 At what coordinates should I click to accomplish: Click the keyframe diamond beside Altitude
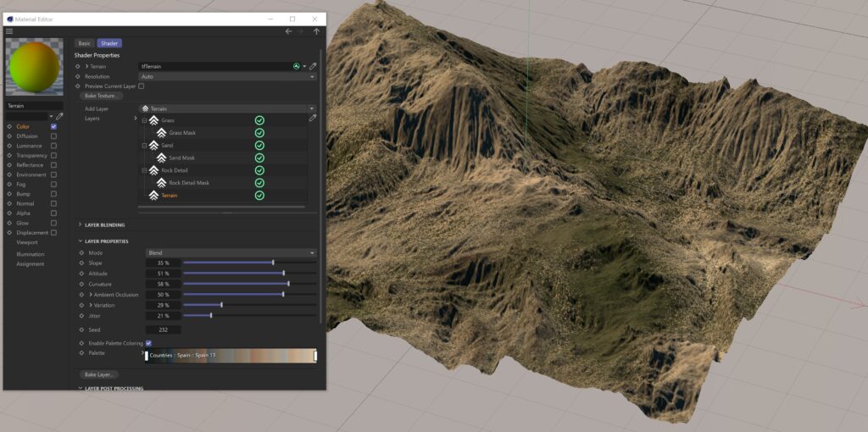click(81, 274)
